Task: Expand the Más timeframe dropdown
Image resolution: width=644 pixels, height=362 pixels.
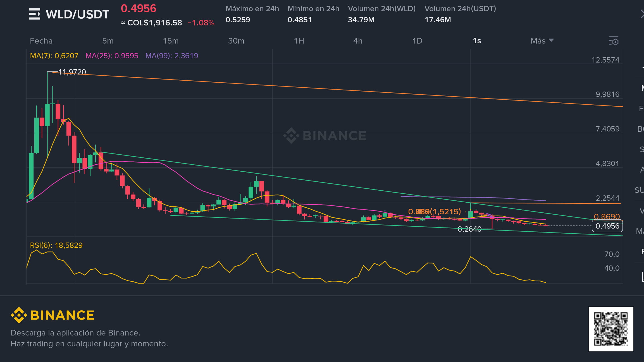Action: 542,41
